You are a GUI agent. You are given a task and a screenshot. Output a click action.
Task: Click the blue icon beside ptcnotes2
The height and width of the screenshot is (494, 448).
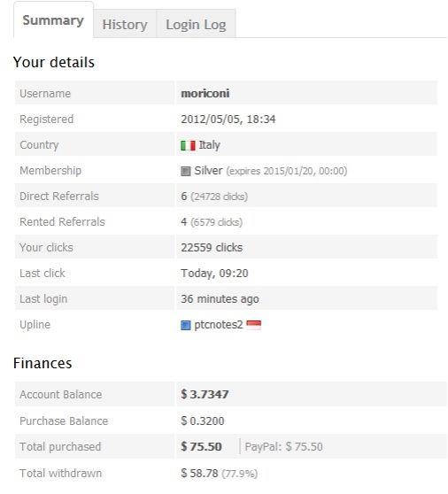(186, 325)
